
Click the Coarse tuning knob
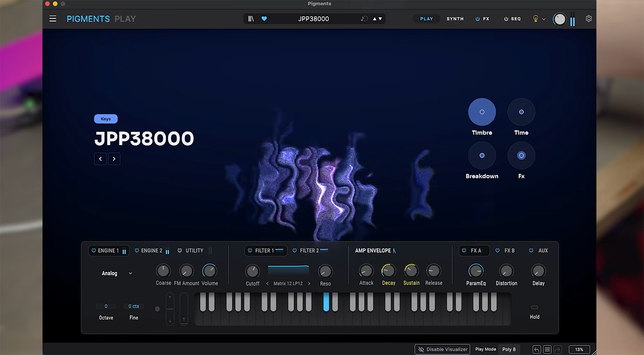[163, 271]
